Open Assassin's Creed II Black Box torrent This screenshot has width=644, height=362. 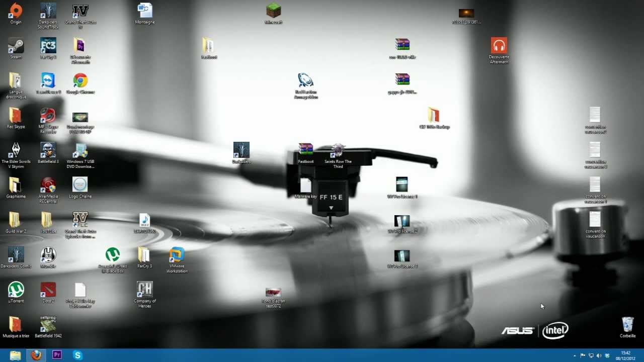pos(113,254)
